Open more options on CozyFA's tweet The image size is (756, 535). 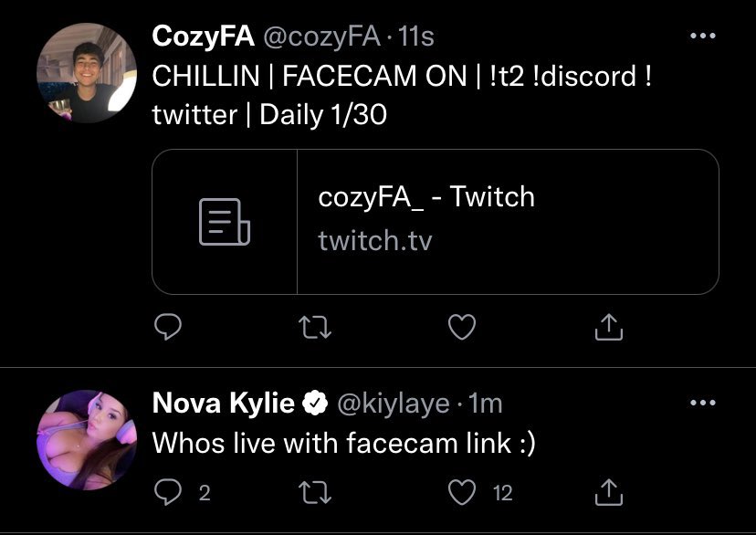[702, 37]
